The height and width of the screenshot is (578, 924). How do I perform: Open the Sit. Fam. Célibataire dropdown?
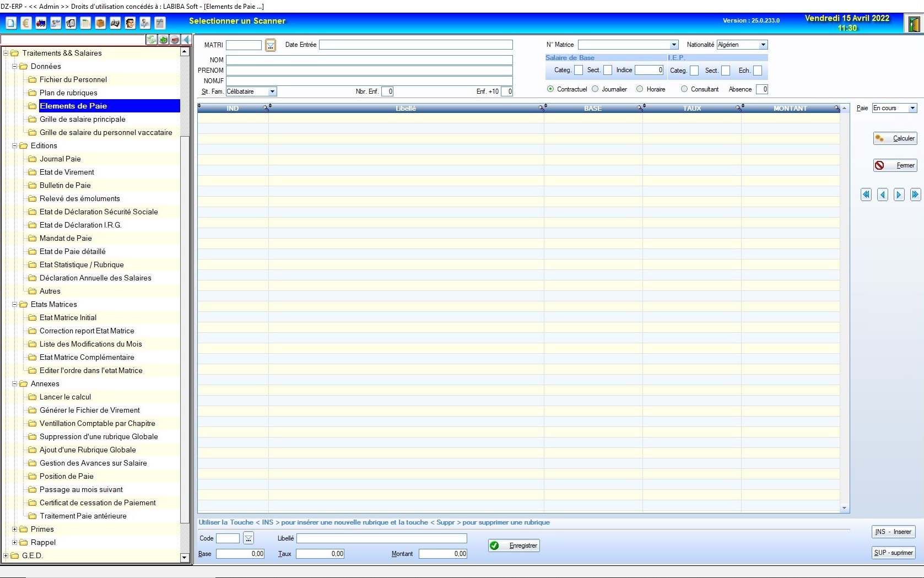pyautogui.click(x=272, y=91)
